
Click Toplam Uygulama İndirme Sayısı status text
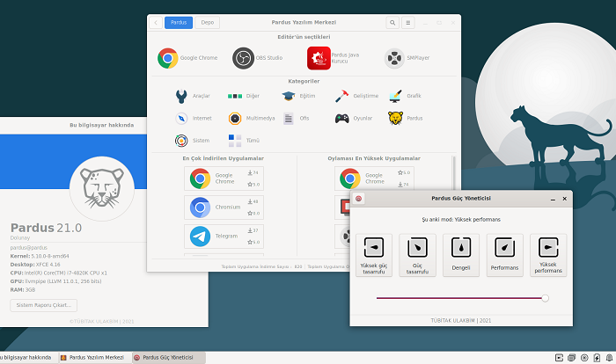261,266
